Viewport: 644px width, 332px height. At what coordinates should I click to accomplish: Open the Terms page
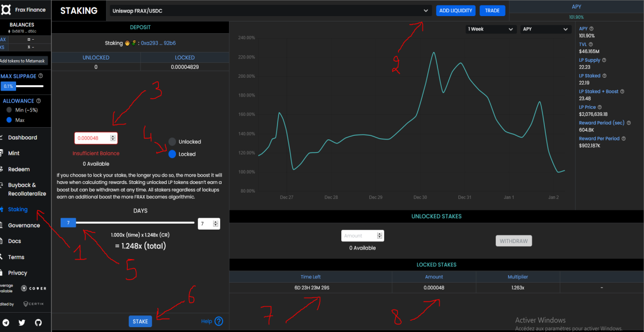pyautogui.click(x=16, y=257)
